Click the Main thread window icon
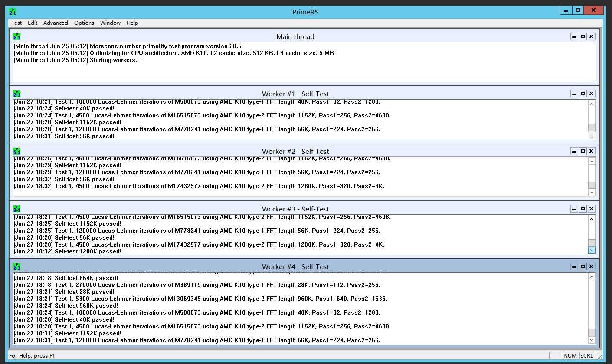The height and width of the screenshot is (364, 612). point(17,37)
